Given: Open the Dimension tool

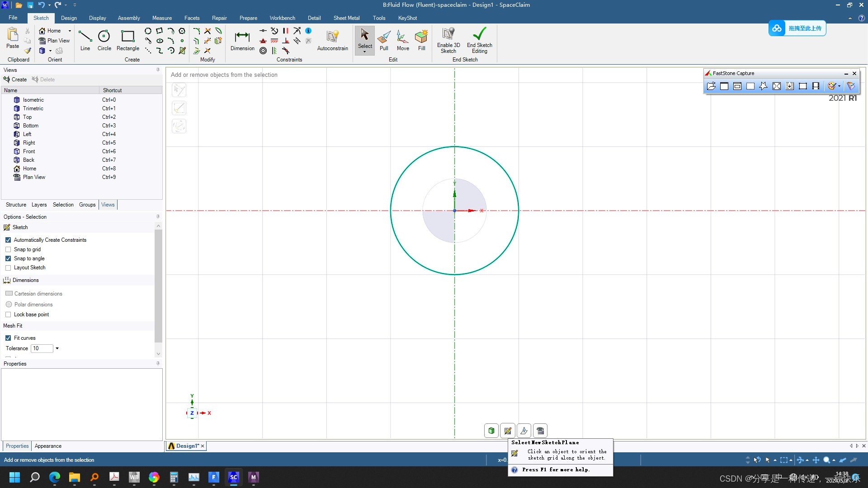Looking at the screenshot, I should 242,40.
